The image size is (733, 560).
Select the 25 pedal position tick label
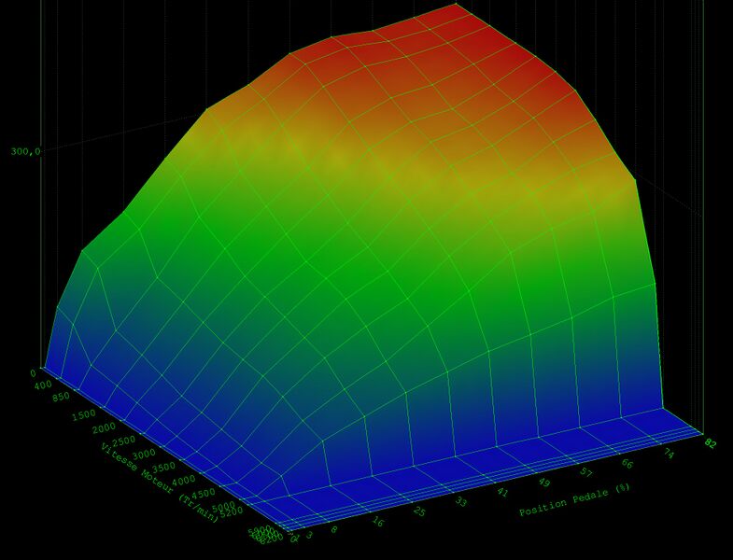(420, 512)
